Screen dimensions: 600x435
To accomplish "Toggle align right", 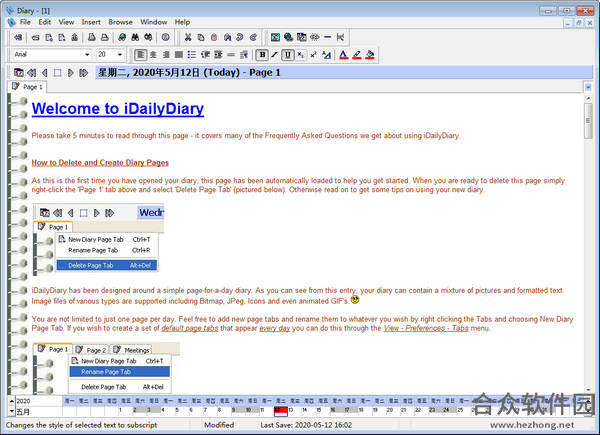I will 166,55.
